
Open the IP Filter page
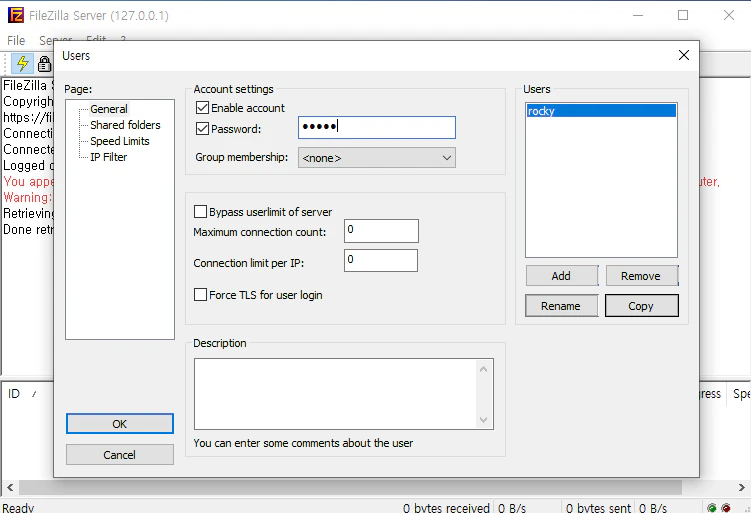click(x=109, y=157)
